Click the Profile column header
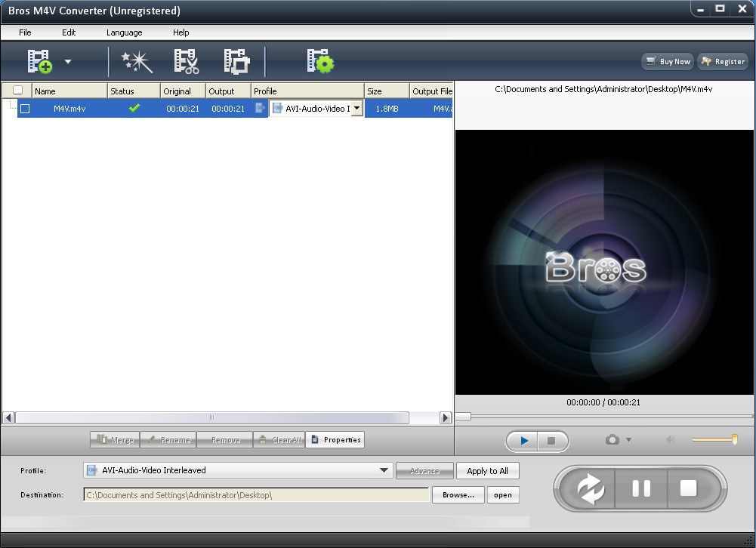This screenshot has height=548, width=756. pos(307,91)
